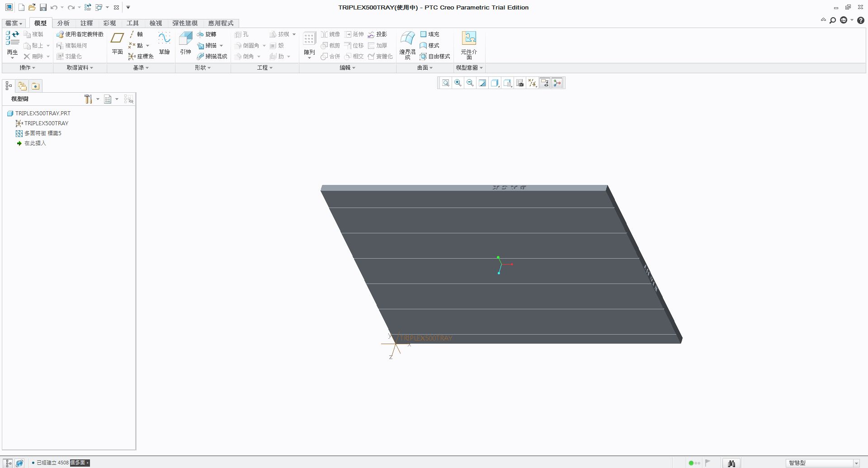Click 在此插入 (Insert Here) marker
Image resolution: width=868 pixels, height=468 pixels.
31,143
